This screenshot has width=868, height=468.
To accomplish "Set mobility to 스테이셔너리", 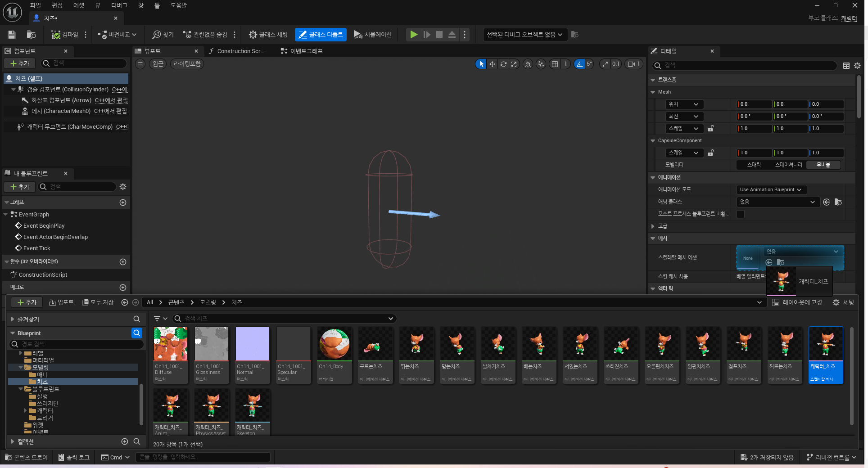I will tap(788, 165).
